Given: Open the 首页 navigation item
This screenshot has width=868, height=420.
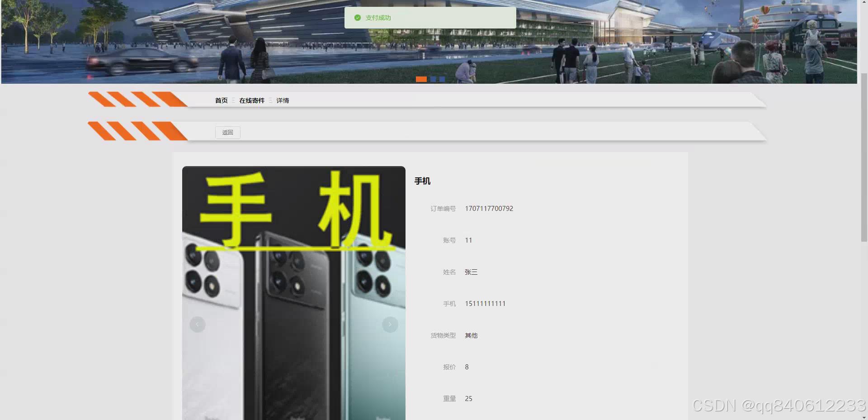Looking at the screenshot, I should (x=221, y=100).
